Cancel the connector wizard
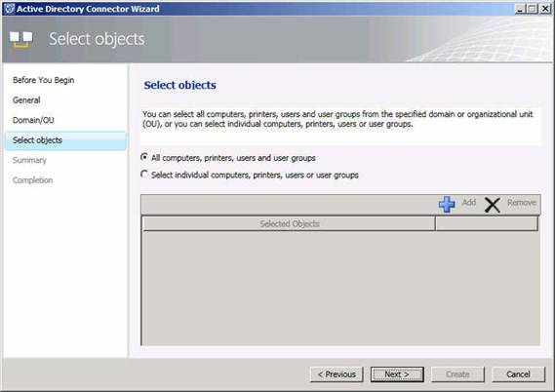 tap(518, 374)
